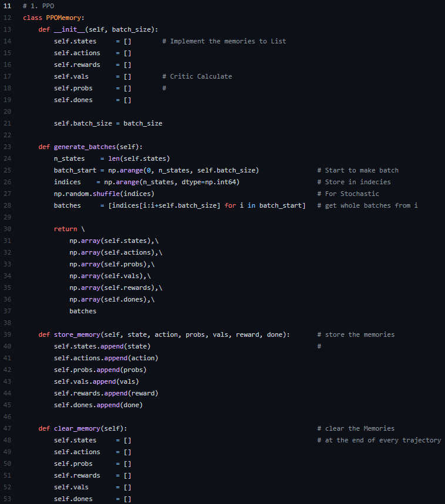The height and width of the screenshot is (504, 445).
Task: Click 'self.actions' on line 15
Action: point(77,53)
